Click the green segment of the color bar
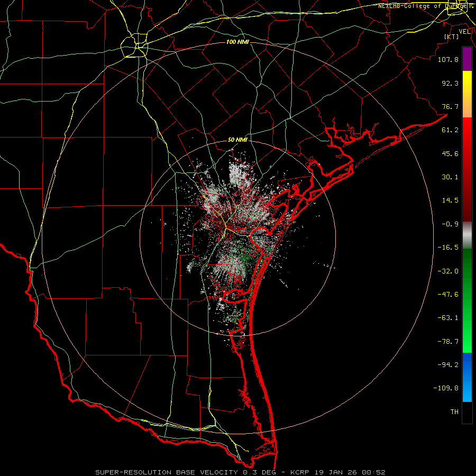476x476 pixels. click(x=467, y=300)
